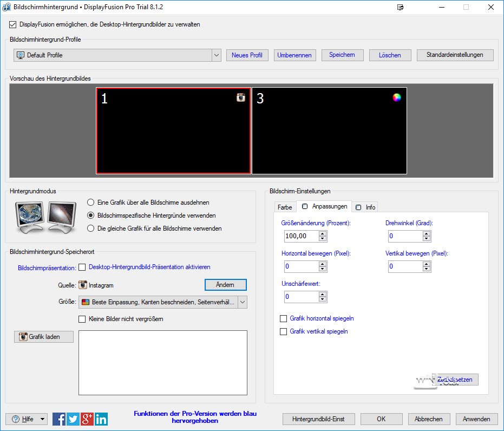Check 'Kleine Bilder nicht vergrößern'
This screenshot has height=431, width=504.
point(82,319)
